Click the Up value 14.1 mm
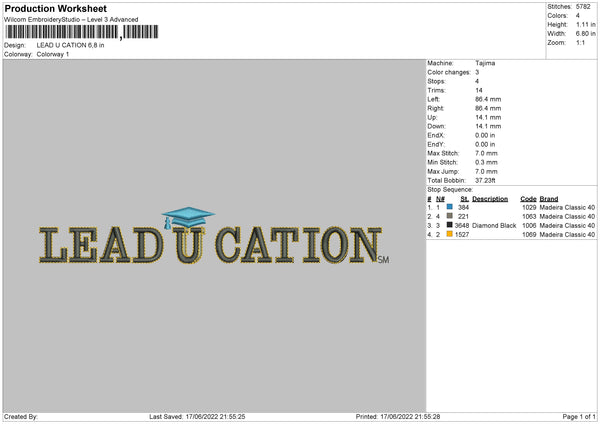Viewport: 600px width, 424px height. pyautogui.click(x=488, y=117)
